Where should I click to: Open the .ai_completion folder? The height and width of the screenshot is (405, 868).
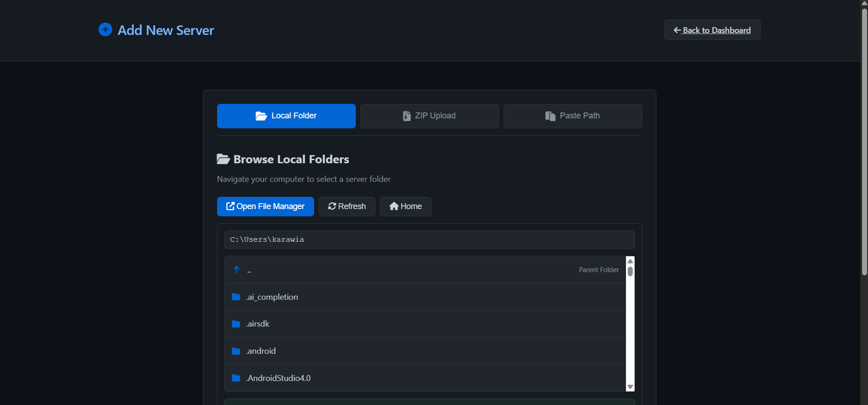pos(425,297)
